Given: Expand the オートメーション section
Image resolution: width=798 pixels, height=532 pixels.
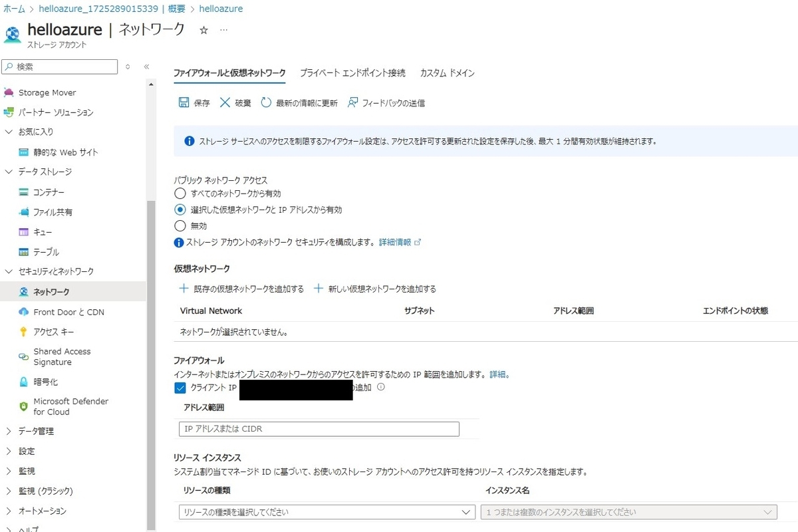Looking at the screenshot, I should pyautogui.click(x=9, y=511).
